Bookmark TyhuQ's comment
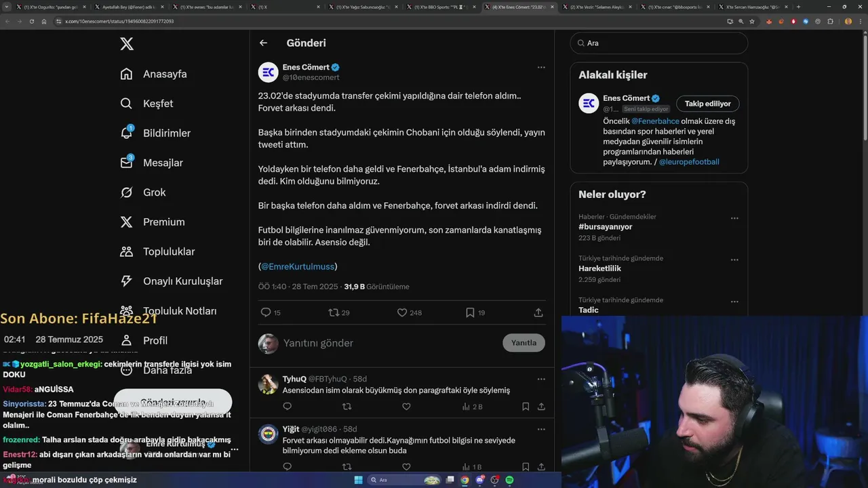Image resolution: width=868 pixels, height=488 pixels. tap(526, 407)
